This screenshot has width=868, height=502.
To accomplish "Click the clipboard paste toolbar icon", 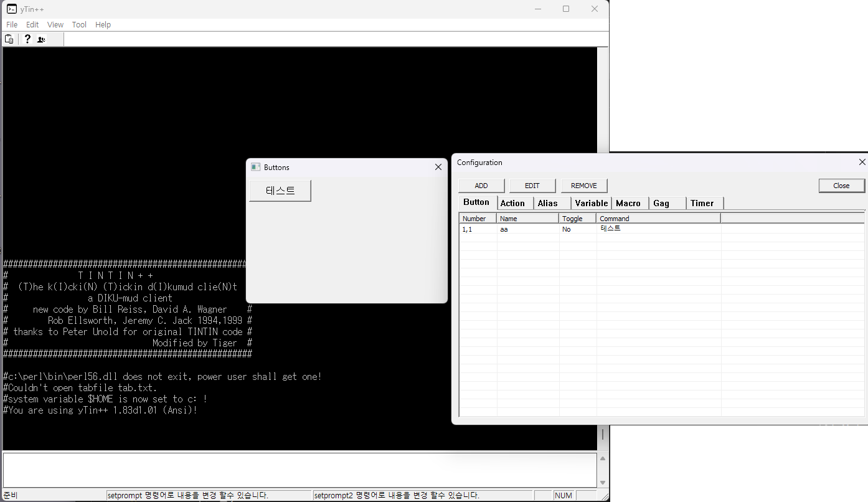I will click(x=9, y=39).
